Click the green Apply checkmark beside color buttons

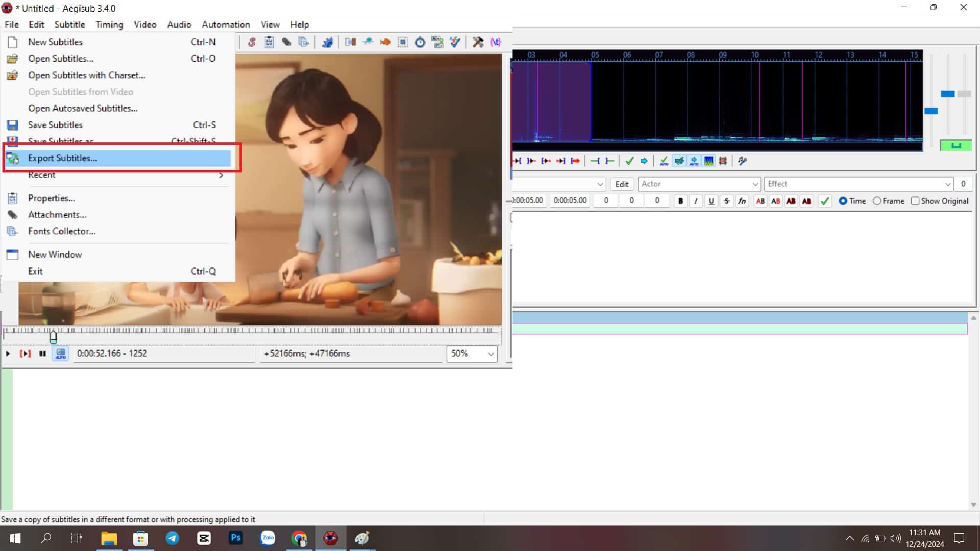point(825,201)
